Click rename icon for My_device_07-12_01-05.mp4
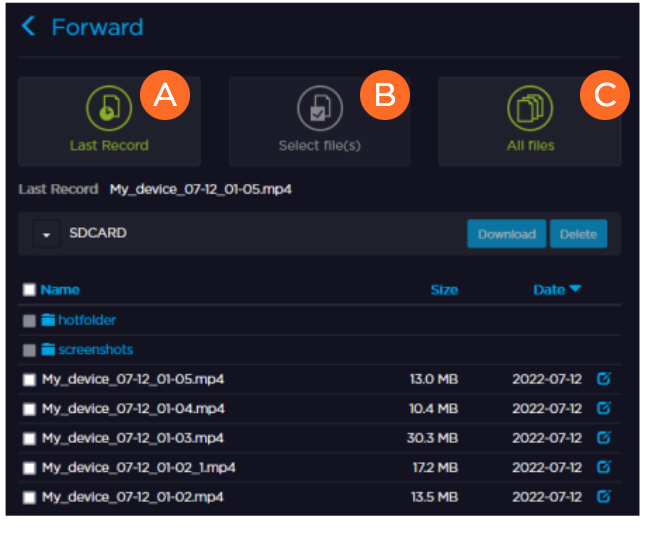Image resolution: width=666 pixels, height=540 pixels. point(603,379)
